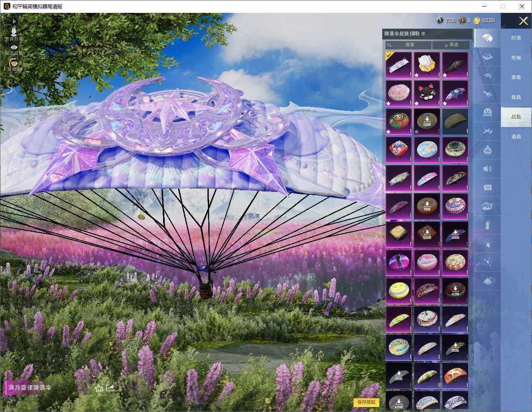Viewport: 532px width, 412px height.
Task: Switch to the 枪械 tab
Action: pyautogui.click(x=516, y=58)
